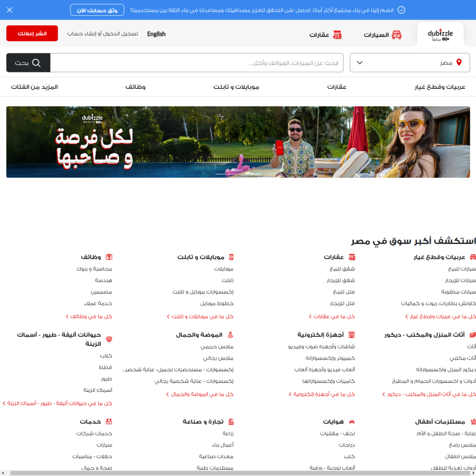
Task: Open كل ما في موبايلات و تابلت link
Action: click(x=200, y=317)
